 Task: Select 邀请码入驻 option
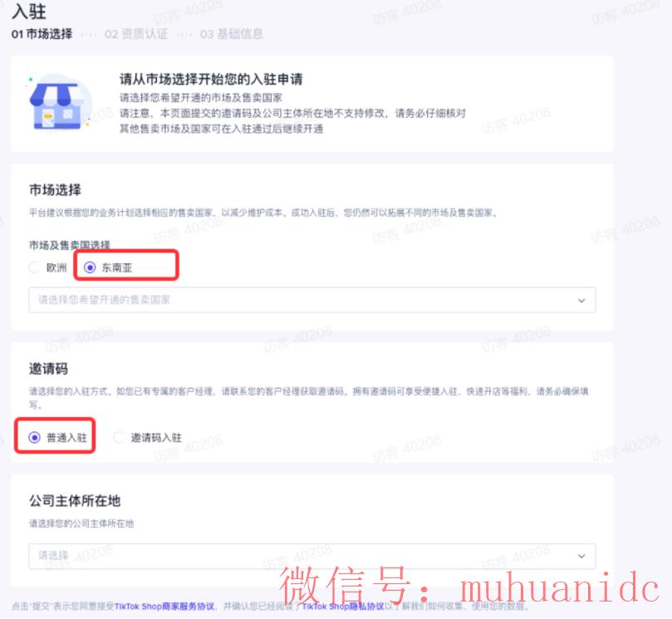pyautogui.click(x=120, y=435)
